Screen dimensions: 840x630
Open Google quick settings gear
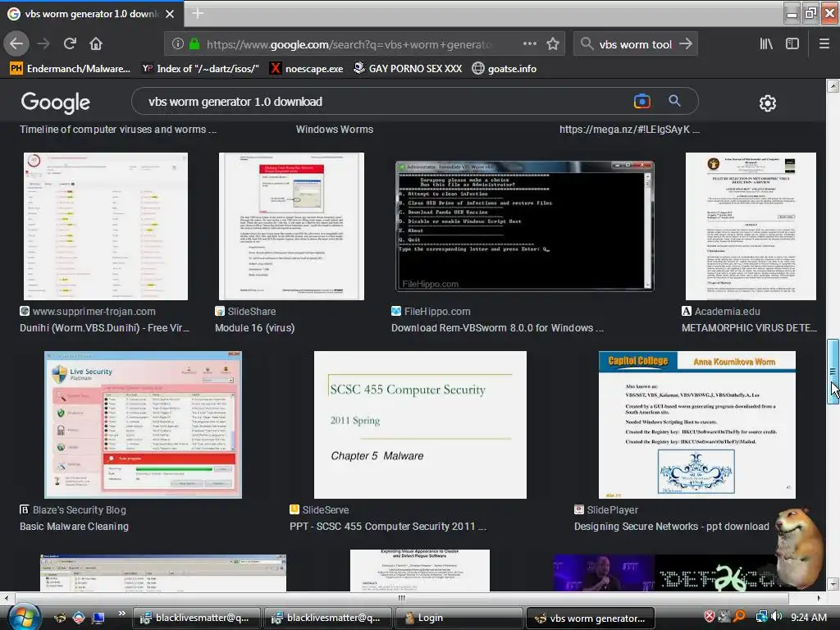click(x=768, y=103)
